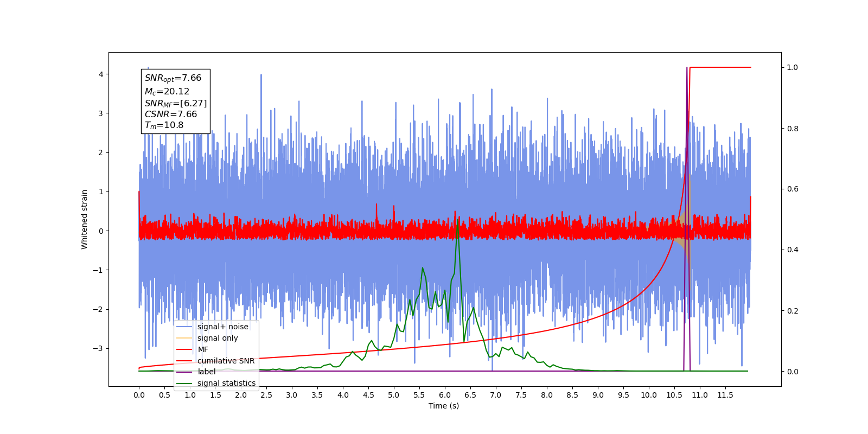Screen dimensions: 868x434
Task: Click the SNRMF=[6.27] annotation text
Action: tap(176, 103)
